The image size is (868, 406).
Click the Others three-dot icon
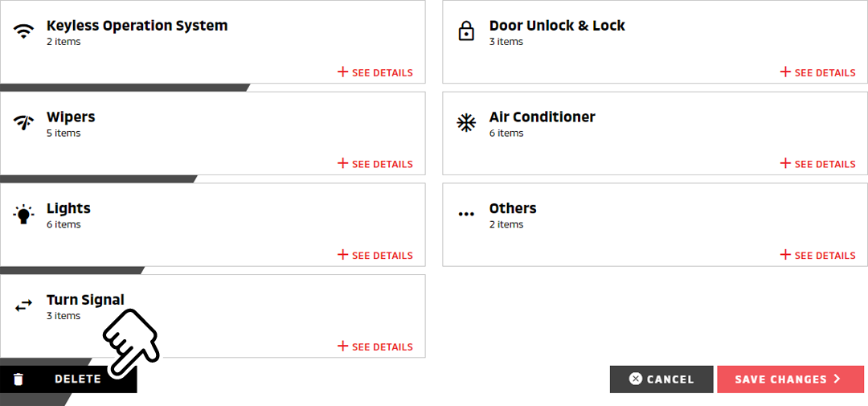(466, 214)
